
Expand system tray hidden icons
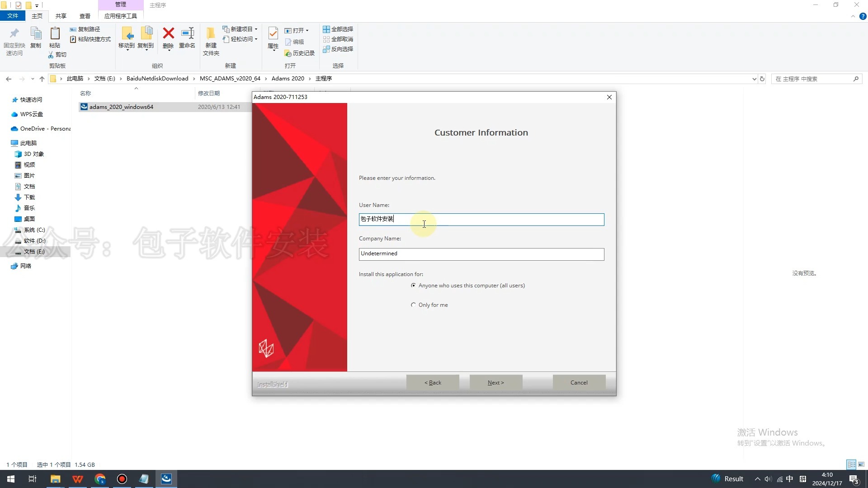(x=757, y=479)
